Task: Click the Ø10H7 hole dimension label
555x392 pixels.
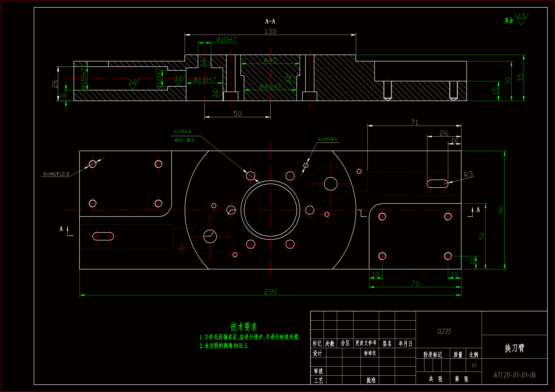Action: pos(226,40)
